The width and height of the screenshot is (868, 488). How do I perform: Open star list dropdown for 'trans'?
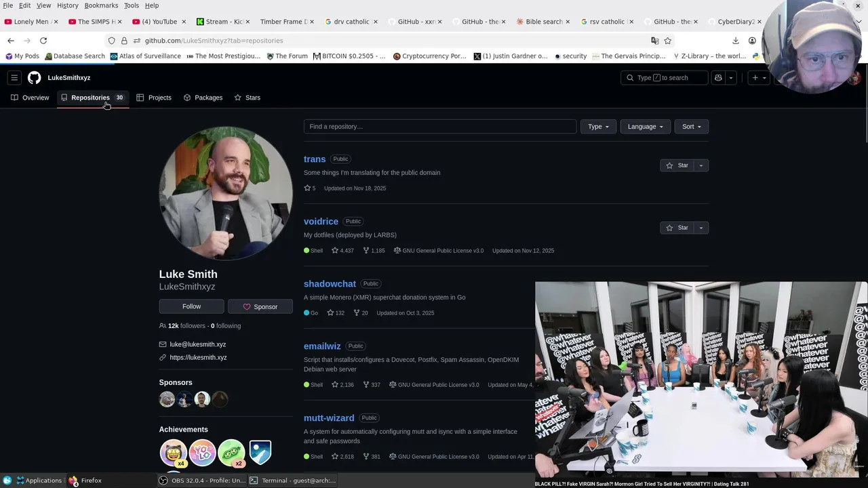tap(701, 165)
